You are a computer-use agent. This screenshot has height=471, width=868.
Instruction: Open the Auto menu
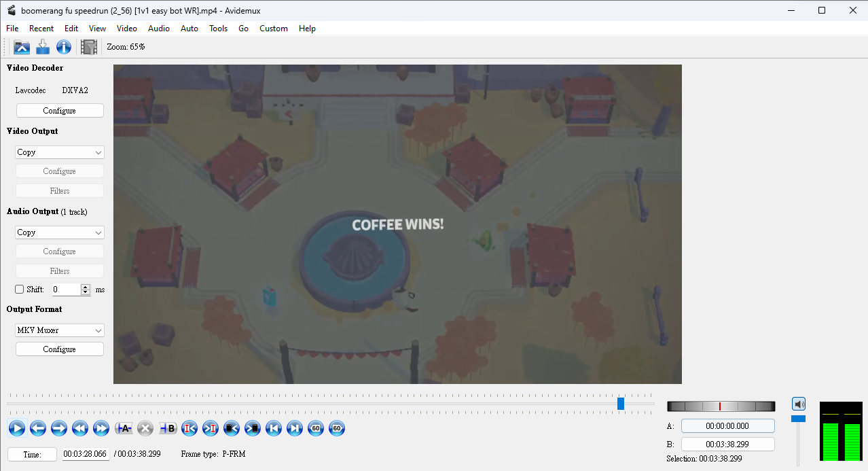pyautogui.click(x=189, y=29)
